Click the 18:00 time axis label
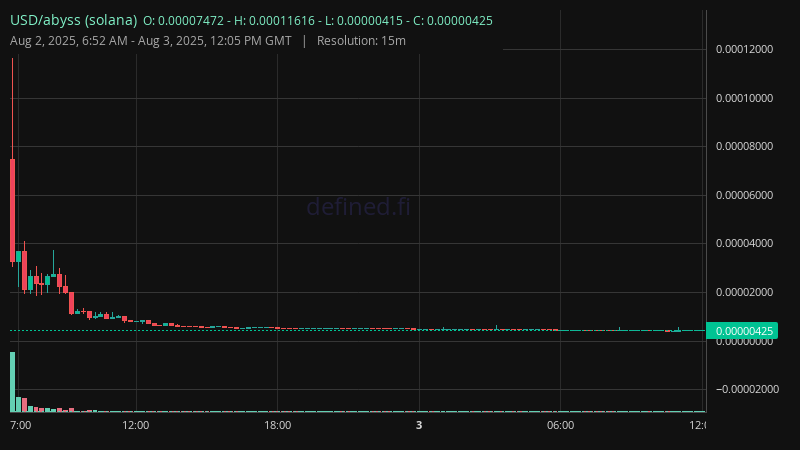The width and height of the screenshot is (800, 450). 278,426
